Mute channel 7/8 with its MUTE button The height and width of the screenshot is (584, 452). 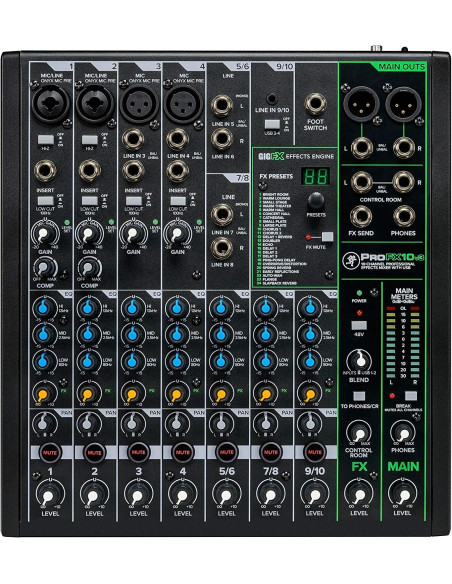click(271, 453)
